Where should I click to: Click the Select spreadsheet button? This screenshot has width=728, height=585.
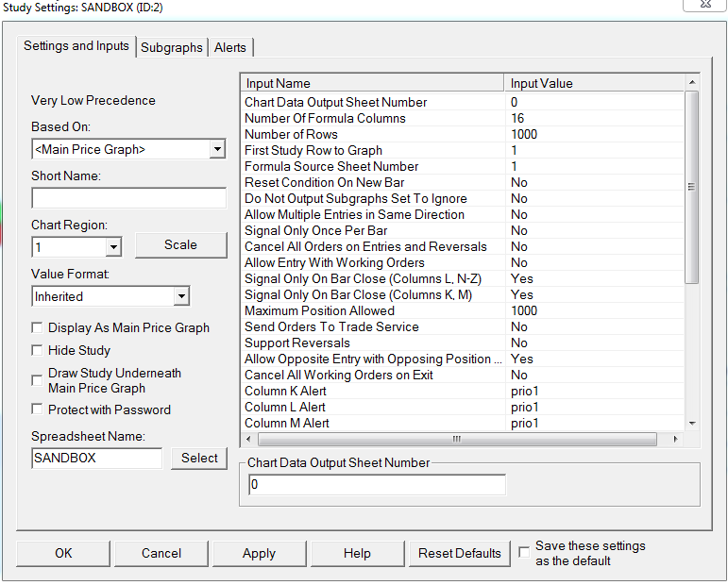point(199,459)
